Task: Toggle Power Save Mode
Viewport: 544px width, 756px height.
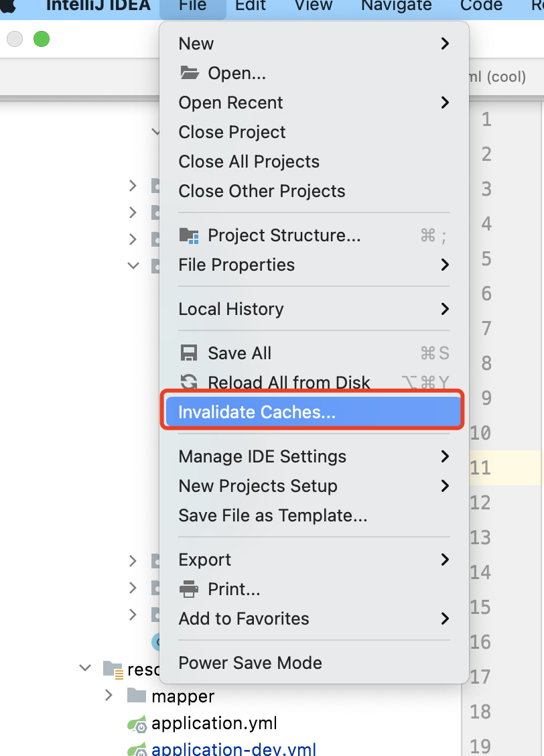Action: coord(250,663)
